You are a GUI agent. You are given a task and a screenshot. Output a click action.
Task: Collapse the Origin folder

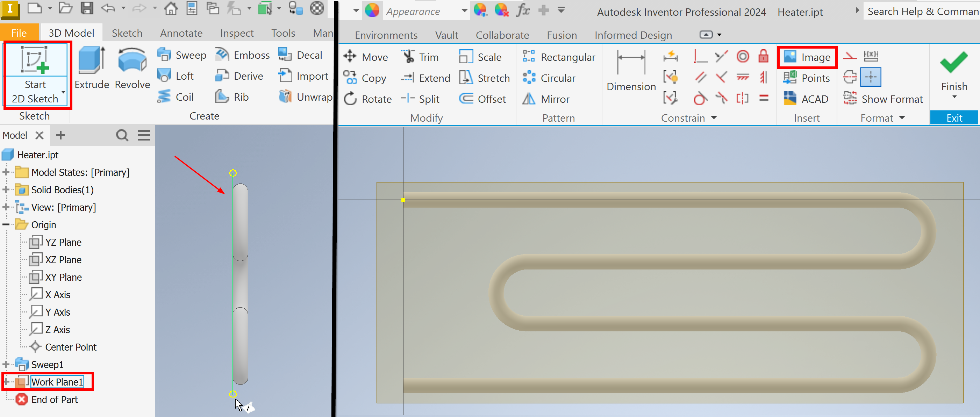[6, 224]
